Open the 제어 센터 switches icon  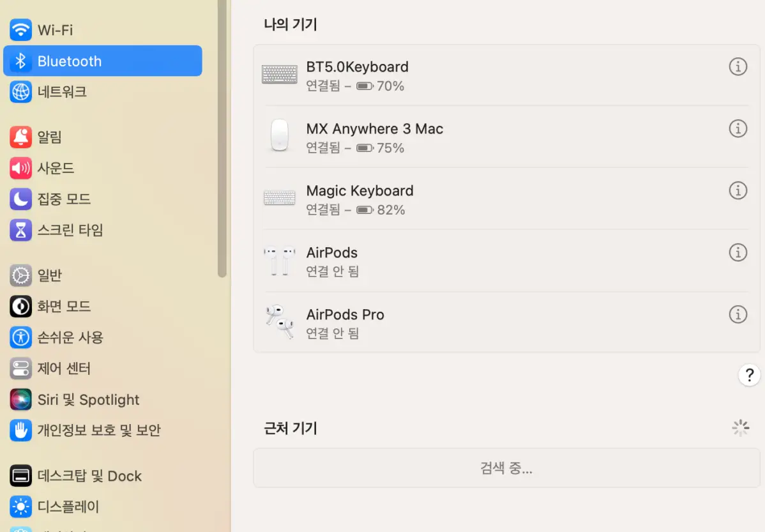(x=20, y=369)
